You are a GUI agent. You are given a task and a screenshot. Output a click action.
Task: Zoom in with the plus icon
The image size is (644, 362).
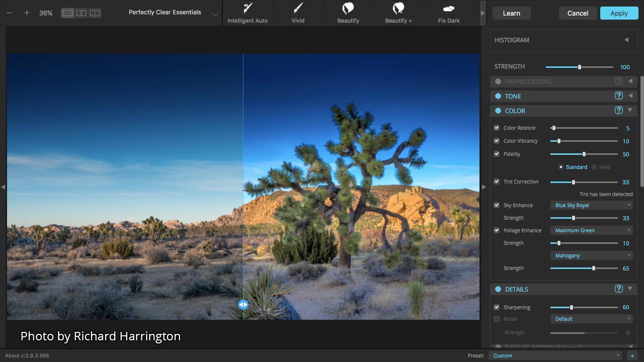coord(27,13)
